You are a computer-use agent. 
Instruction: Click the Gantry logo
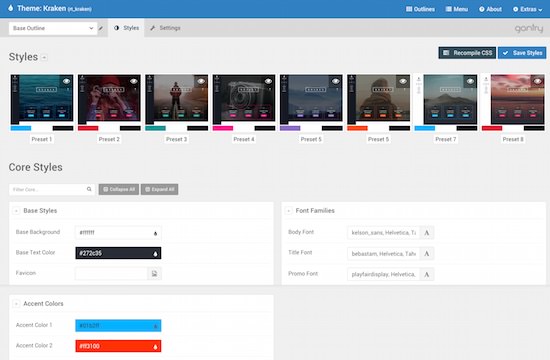(x=529, y=28)
